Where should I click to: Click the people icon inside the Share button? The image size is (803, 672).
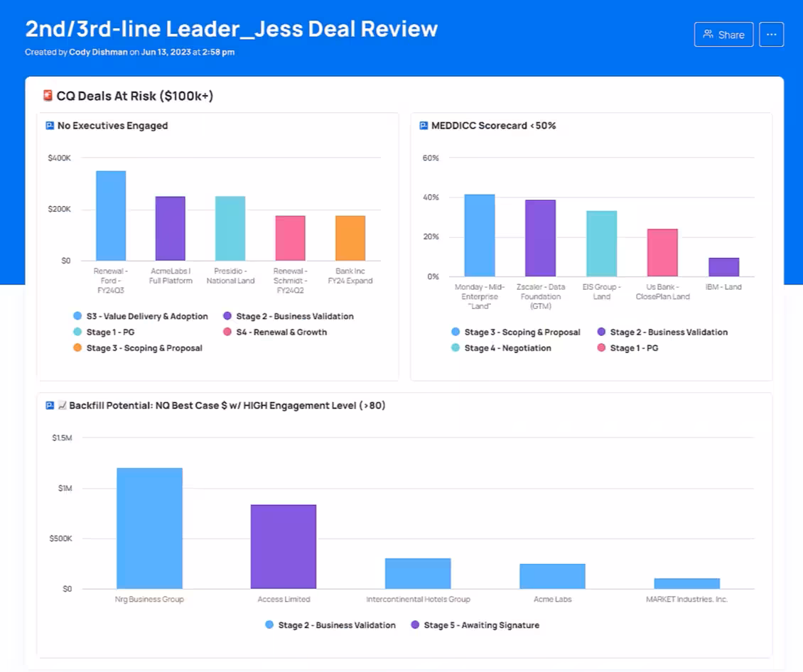click(708, 33)
